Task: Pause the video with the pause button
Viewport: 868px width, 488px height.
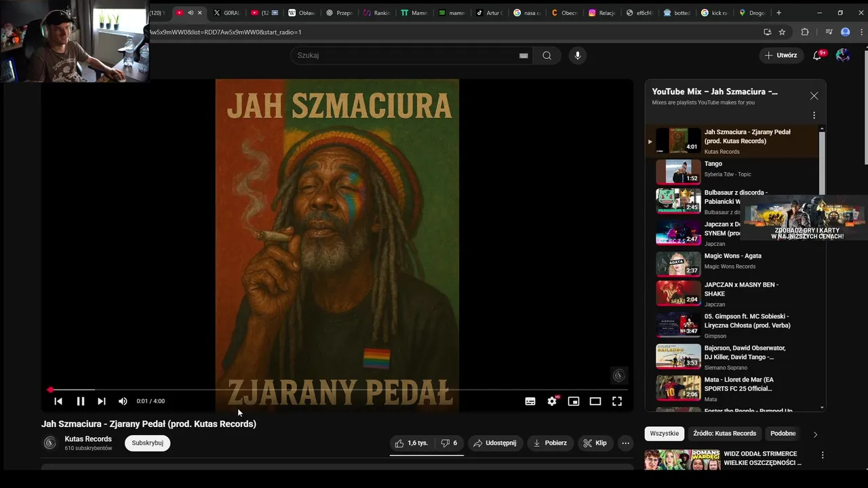Action: pos(80,401)
